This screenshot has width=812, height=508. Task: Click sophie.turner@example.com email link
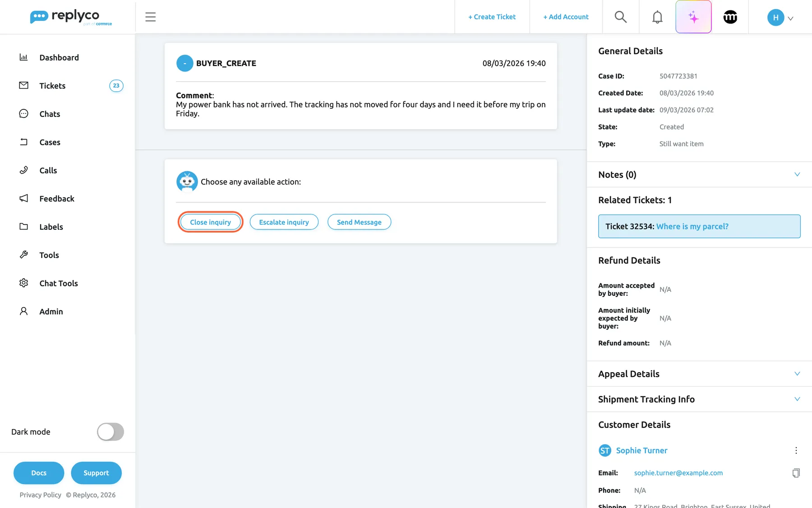(678, 473)
